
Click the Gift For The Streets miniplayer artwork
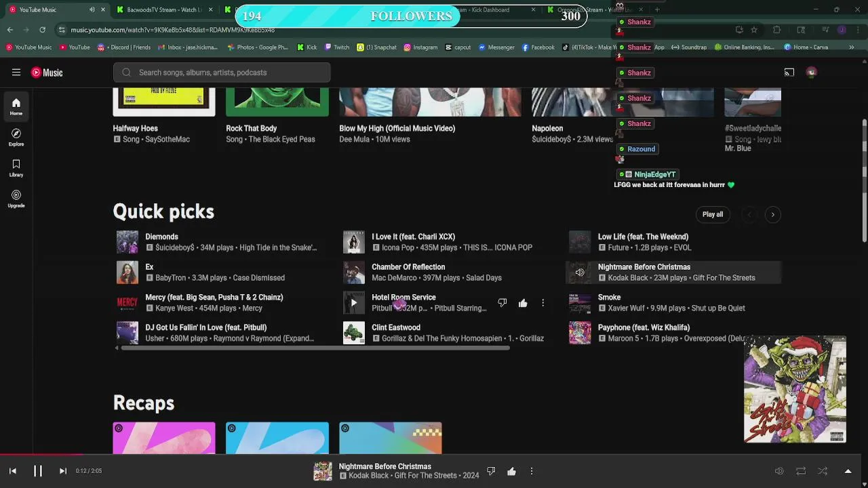795,389
